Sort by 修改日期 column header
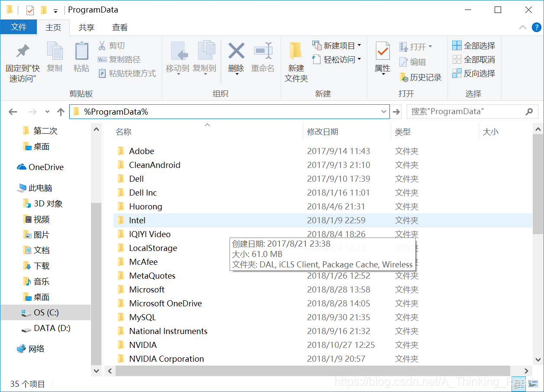This screenshot has height=392, width=544. (323, 132)
